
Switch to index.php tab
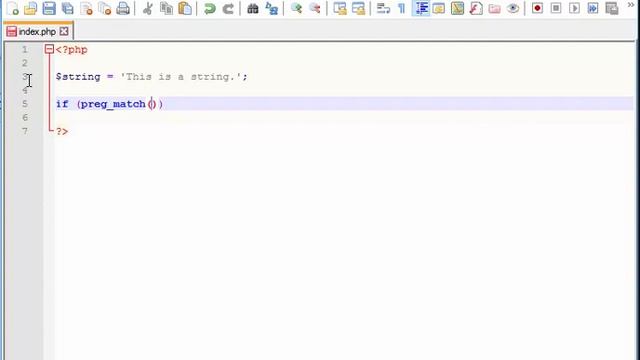(37, 31)
